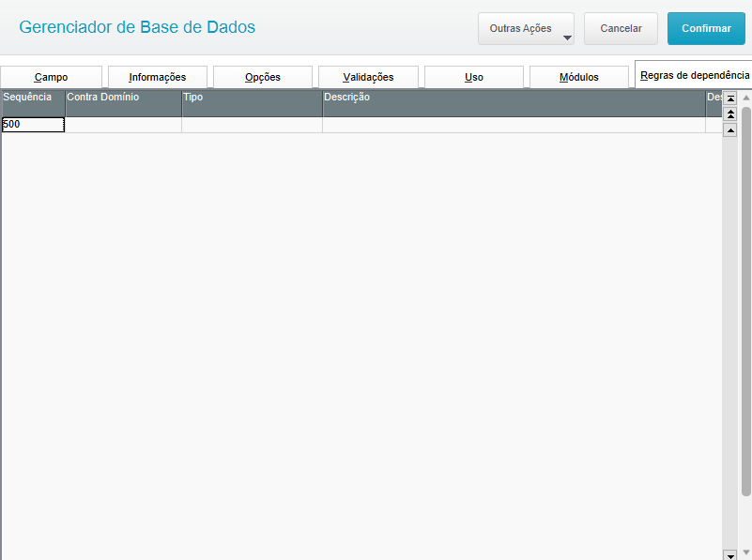Click the Sequência column header
752x560 pixels.
pyautogui.click(x=33, y=103)
